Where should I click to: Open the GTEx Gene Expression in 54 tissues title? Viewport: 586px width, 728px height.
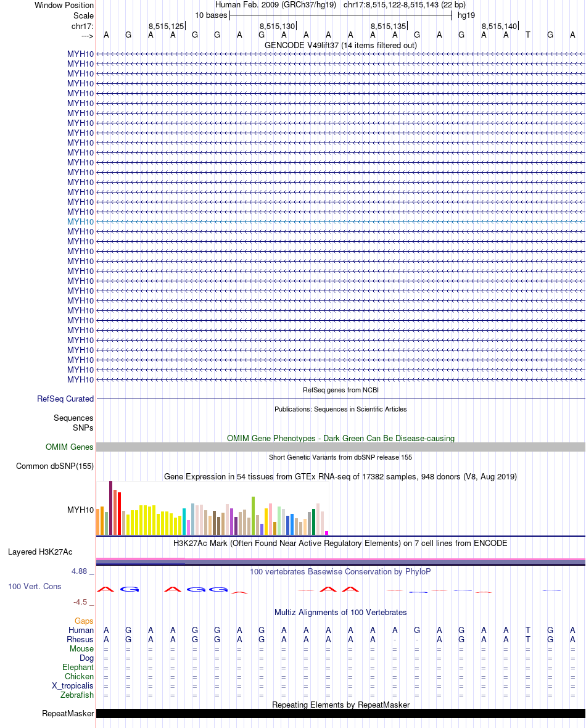tap(340, 476)
